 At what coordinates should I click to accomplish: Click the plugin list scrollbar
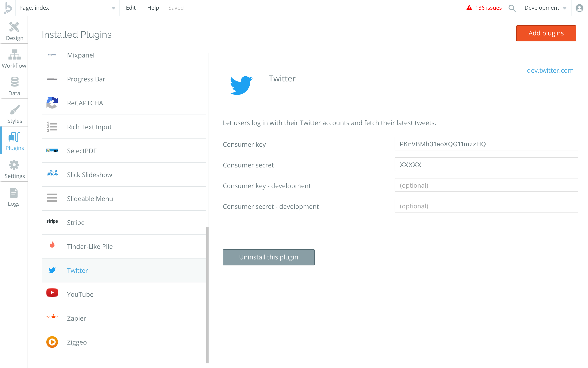[x=207, y=295]
